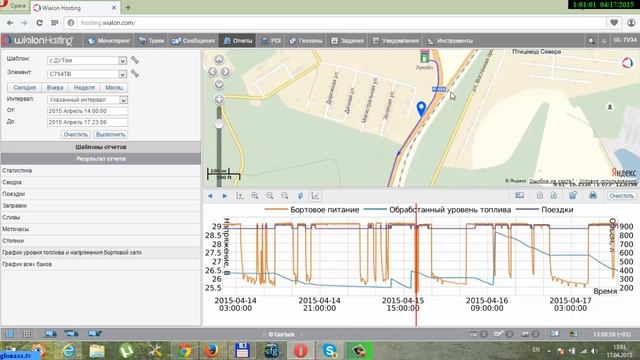This screenshot has height=360, width=640.
Task: Open a new browser tab with plus
Action: click(x=128, y=7)
